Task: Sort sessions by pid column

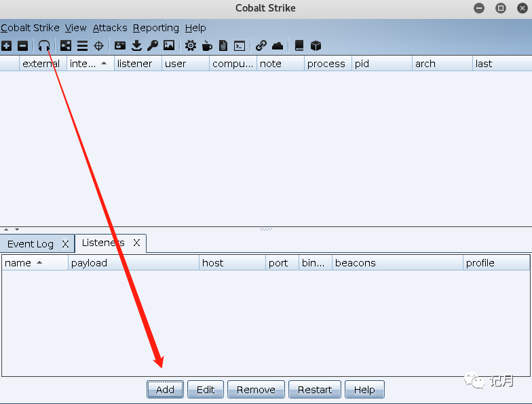Action: pos(381,64)
